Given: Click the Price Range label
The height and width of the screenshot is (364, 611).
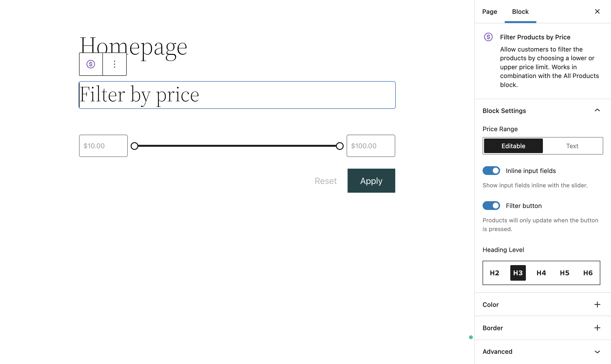Looking at the screenshot, I should click(500, 129).
